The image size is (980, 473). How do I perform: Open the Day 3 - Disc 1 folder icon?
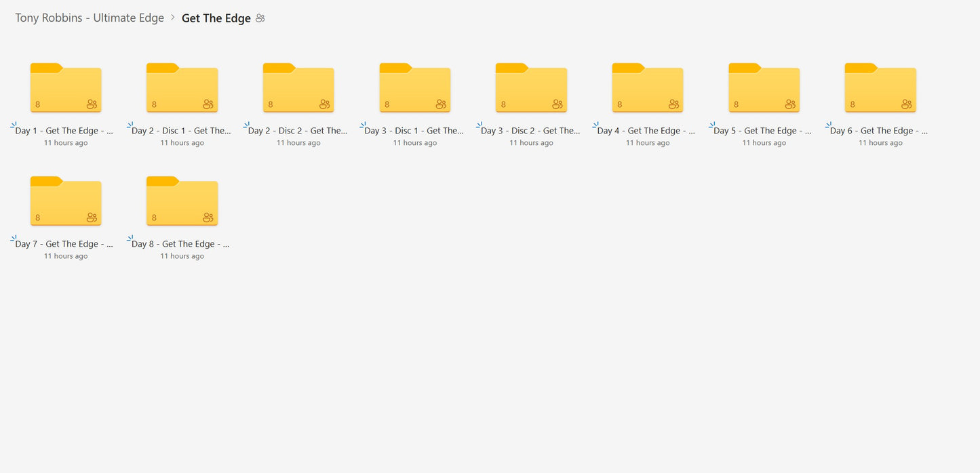point(415,87)
